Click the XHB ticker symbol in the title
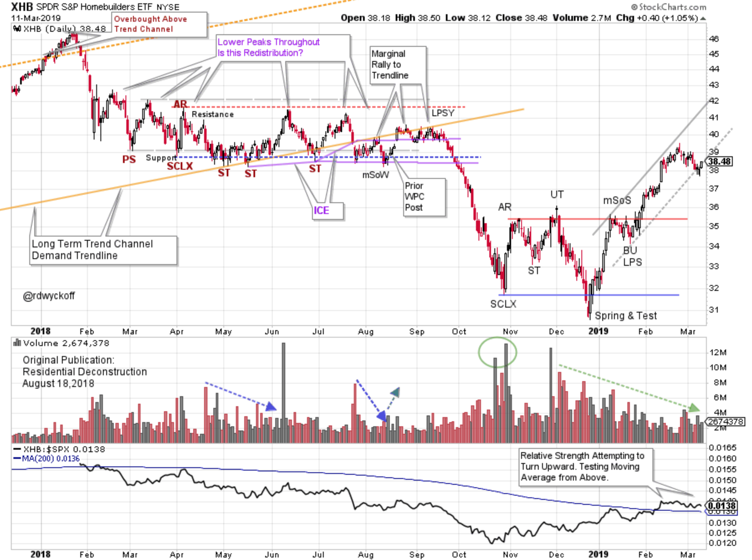The width and height of the screenshot is (752, 560). click(x=22, y=7)
